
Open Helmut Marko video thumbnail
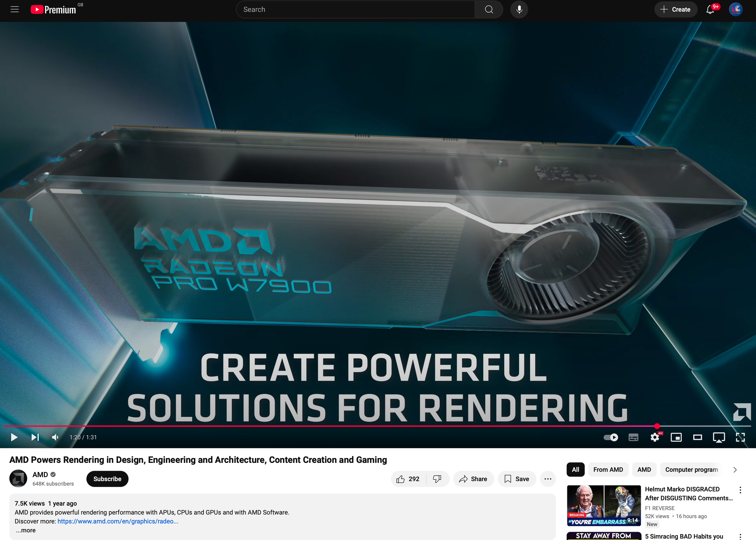click(x=604, y=506)
